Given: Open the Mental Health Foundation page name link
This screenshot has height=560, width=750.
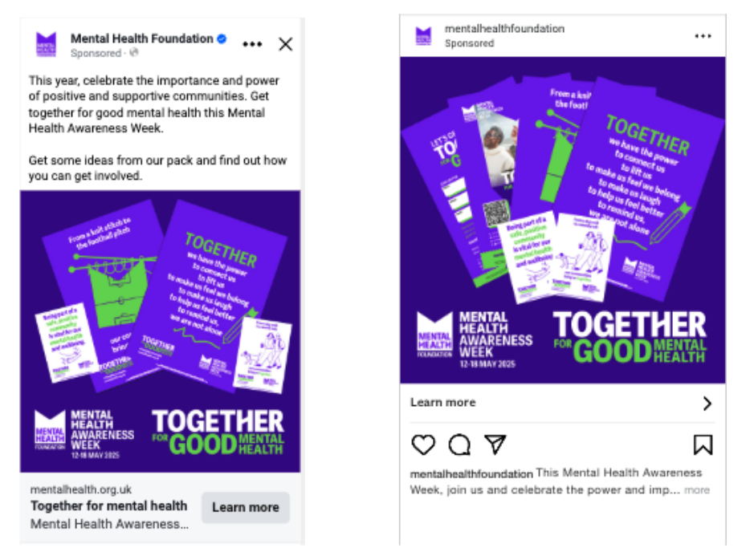Looking at the screenshot, I should [x=141, y=39].
